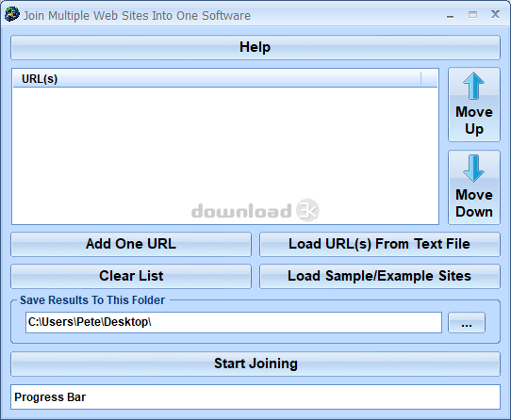511x420 pixels.
Task: Minimize the application window
Action: click(450, 15)
